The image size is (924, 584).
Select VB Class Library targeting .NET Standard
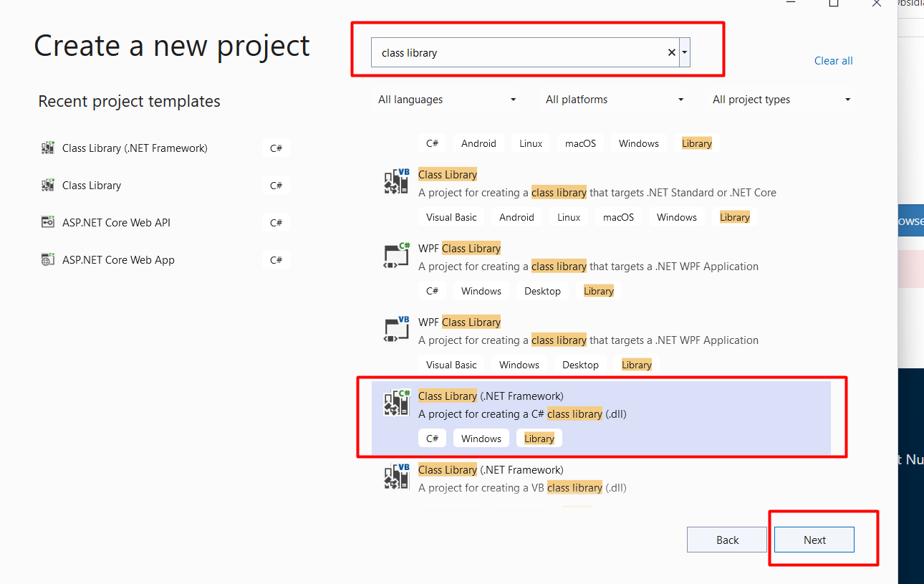pyautogui.click(x=448, y=175)
